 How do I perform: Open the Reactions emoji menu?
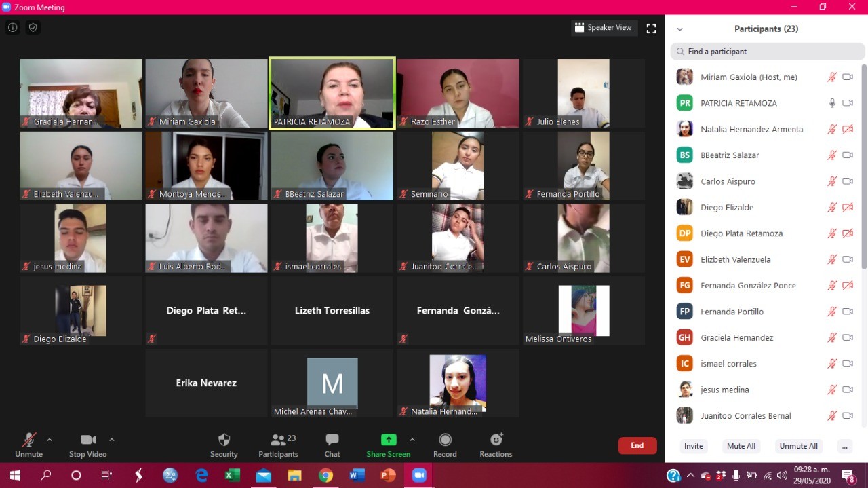click(496, 445)
